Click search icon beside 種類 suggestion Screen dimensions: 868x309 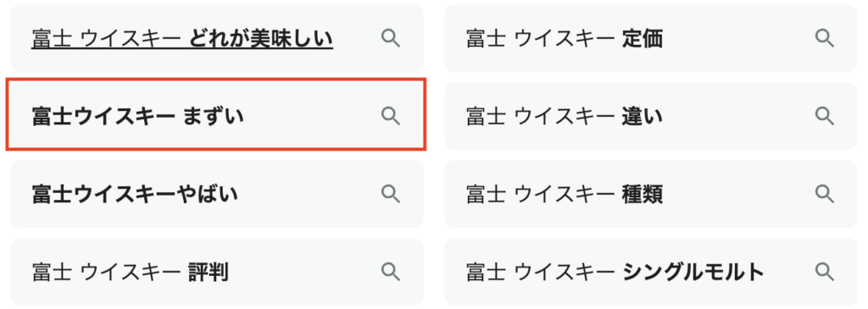(824, 194)
